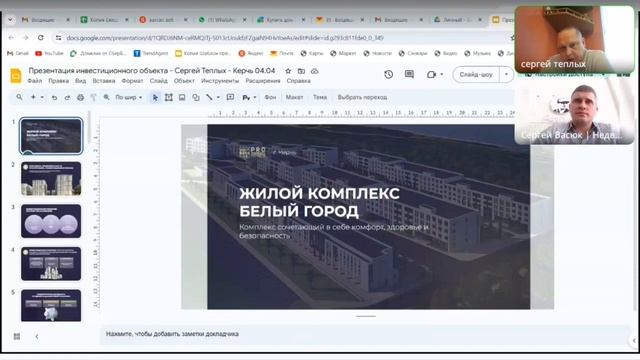Reload the browser page
This screenshot has width=640, height=360.
(x=40, y=38)
